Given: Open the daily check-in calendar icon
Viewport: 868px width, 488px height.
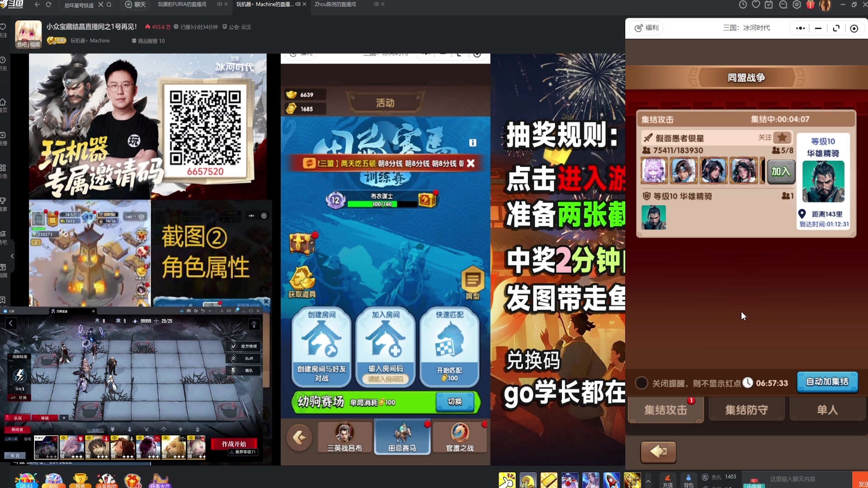Looking at the screenshot, I should coord(769,5).
